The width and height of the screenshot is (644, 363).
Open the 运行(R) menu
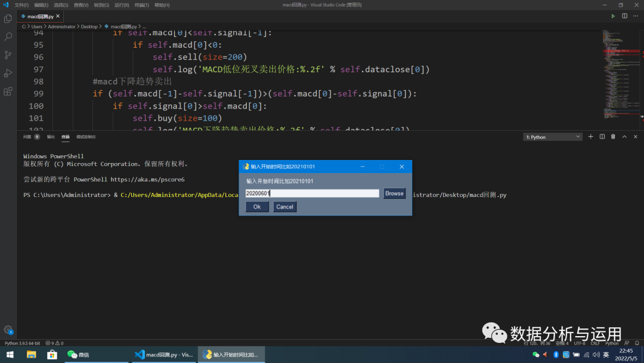[122, 5]
